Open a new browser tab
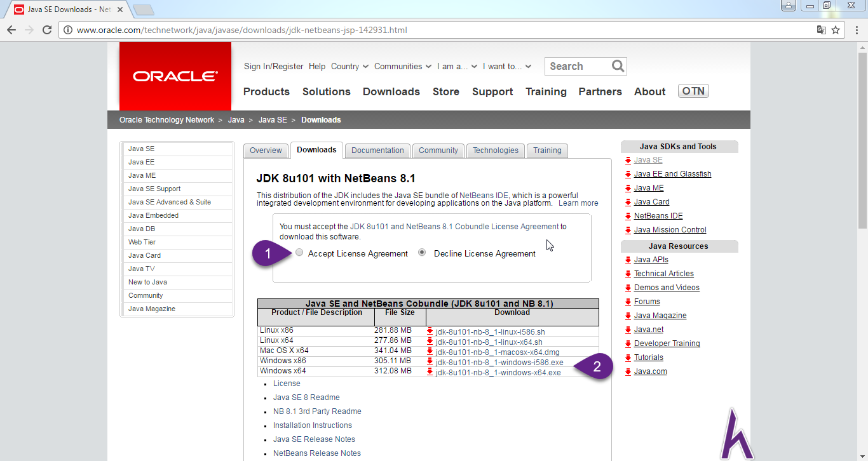The height and width of the screenshot is (461, 868). click(144, 10)
